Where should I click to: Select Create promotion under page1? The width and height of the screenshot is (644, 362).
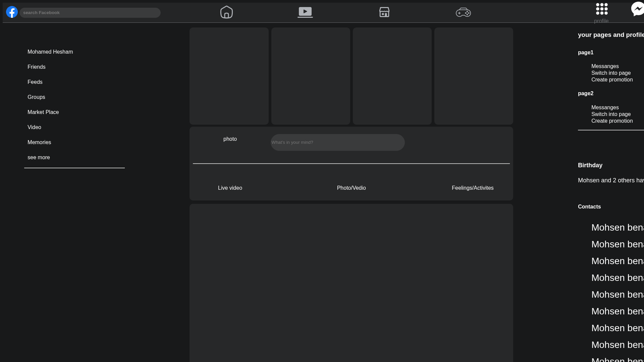612,80
